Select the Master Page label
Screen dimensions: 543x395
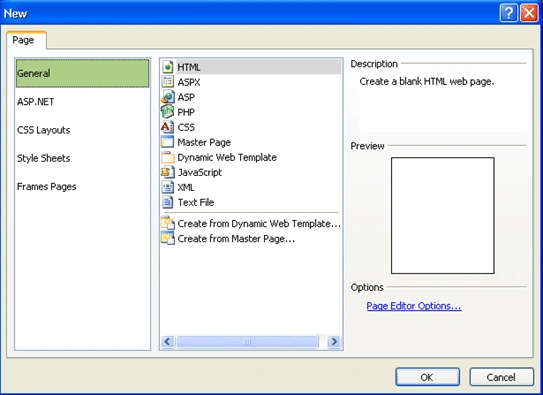pyautogui.click(x=204, y=142)
